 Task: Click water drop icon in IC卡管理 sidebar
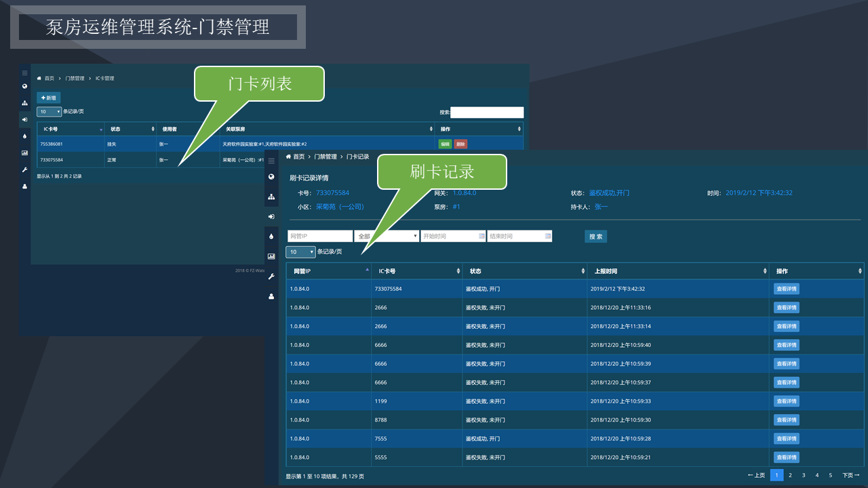[24, 136]
